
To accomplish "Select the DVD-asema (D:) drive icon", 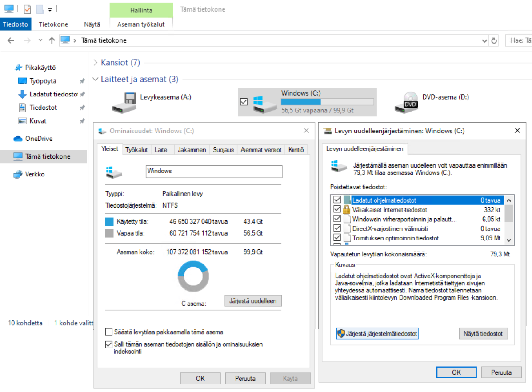I will point(407,103).
